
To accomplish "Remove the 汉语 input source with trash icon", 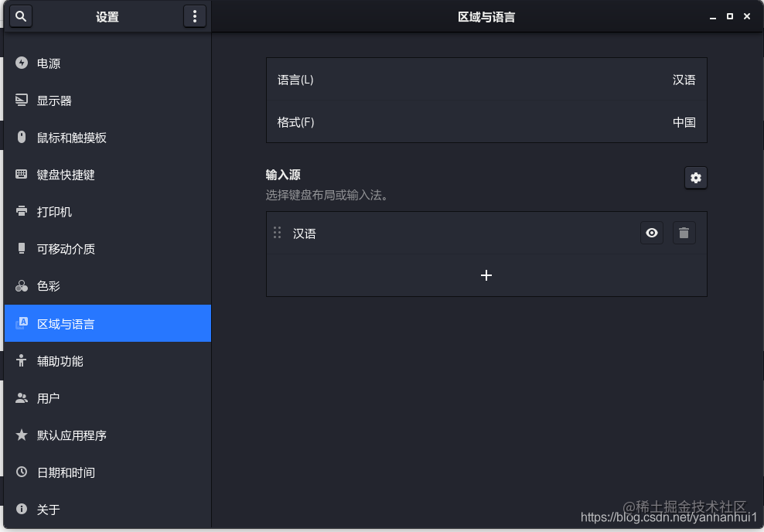I will click(684, 233).
